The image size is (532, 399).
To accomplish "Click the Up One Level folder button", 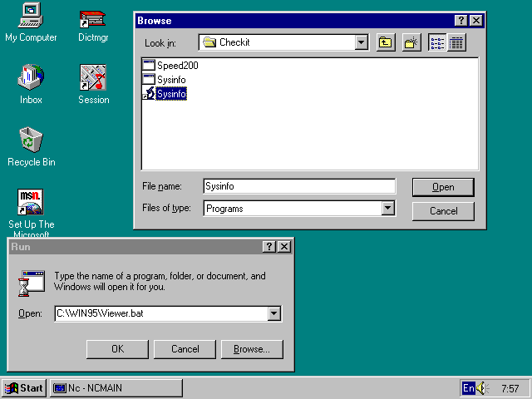I will (386, 42).
